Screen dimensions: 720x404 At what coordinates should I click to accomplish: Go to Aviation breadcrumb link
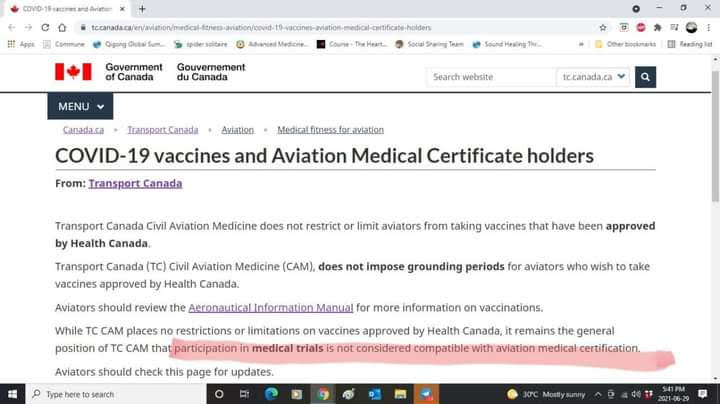click(237, 130)
